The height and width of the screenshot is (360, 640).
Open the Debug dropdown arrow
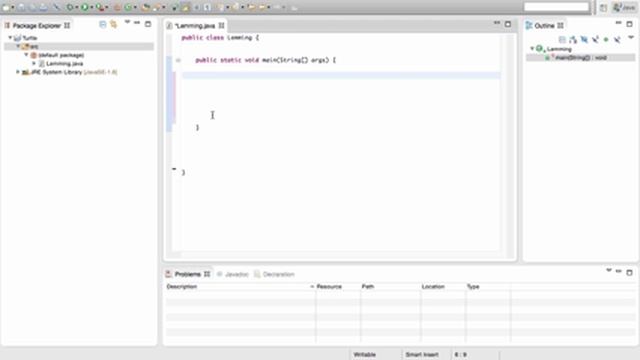[76, 7]
